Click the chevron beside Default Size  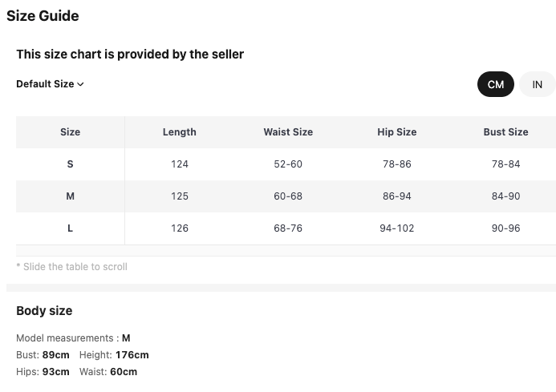coord(80,84)
